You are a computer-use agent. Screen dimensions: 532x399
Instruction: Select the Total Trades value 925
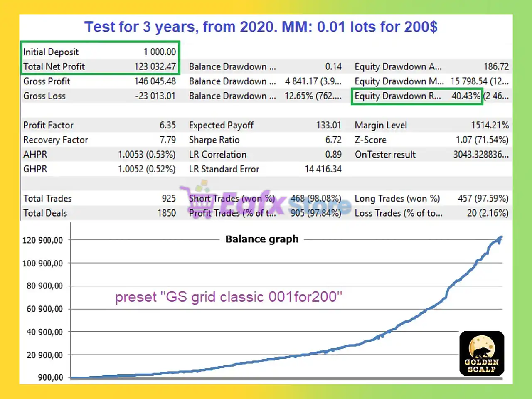169,198
